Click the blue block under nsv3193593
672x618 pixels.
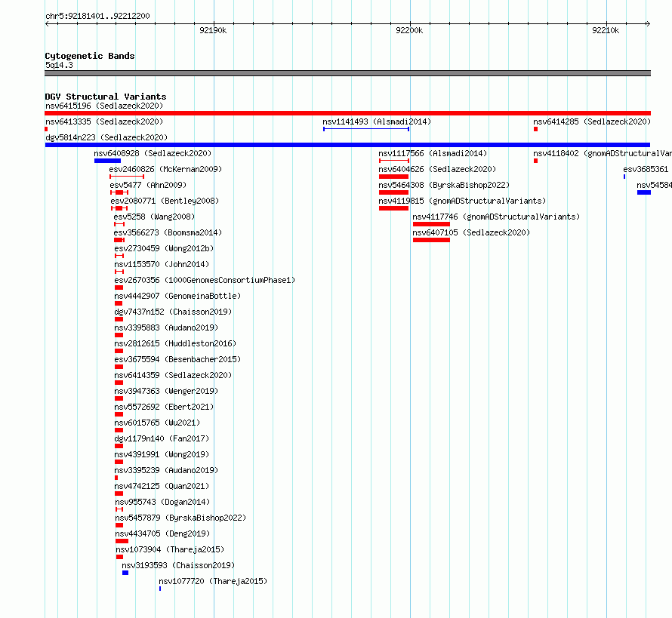(125, 573)
